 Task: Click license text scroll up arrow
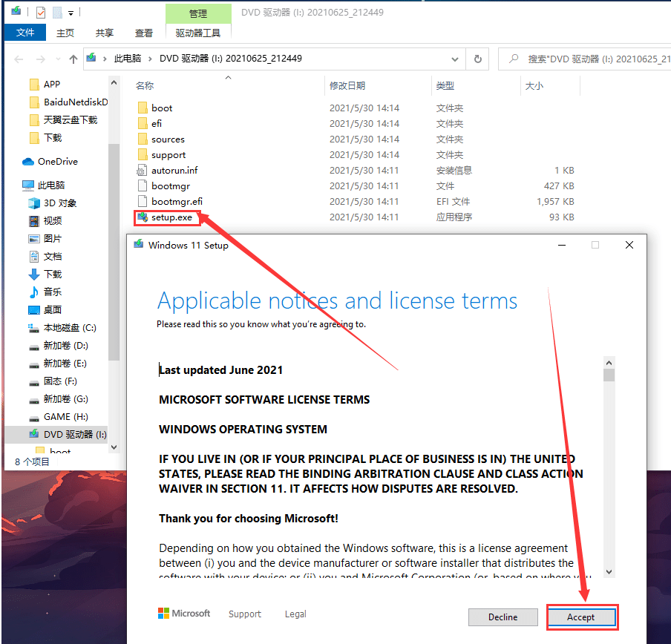609,363
